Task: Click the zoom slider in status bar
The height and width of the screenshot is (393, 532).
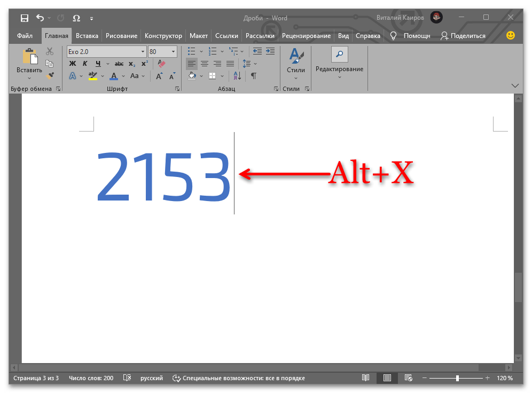Action: coord(457,378)
